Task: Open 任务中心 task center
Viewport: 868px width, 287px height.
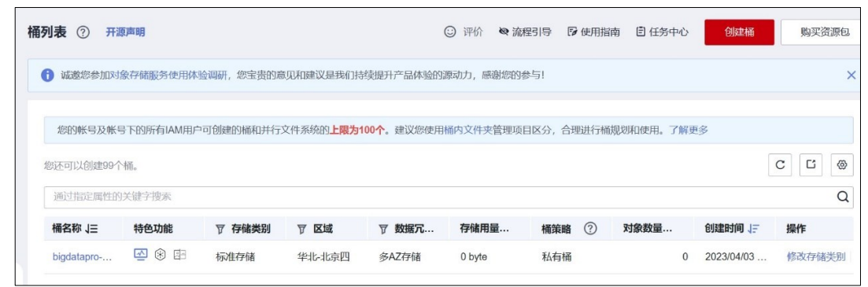Action: (x=662, y=32)
